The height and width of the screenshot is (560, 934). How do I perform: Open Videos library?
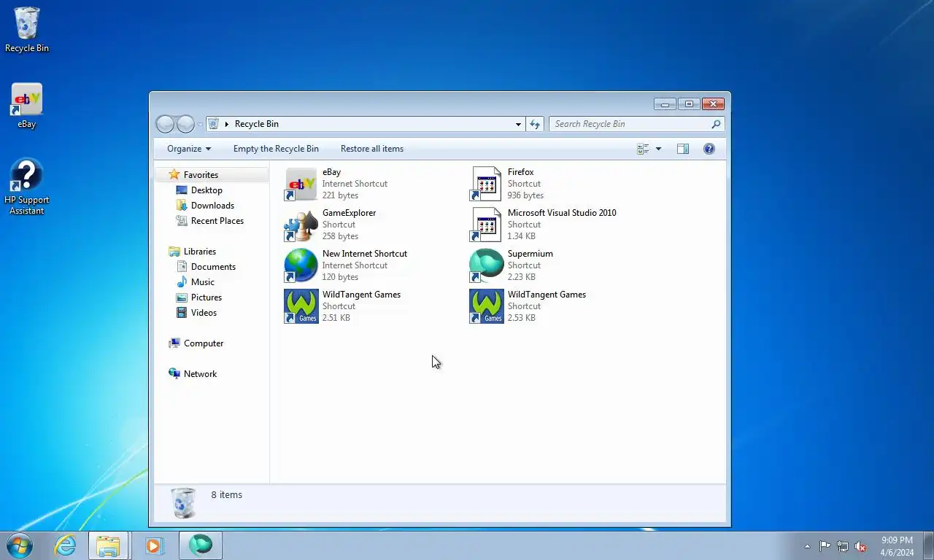click(x=204, y=313)
